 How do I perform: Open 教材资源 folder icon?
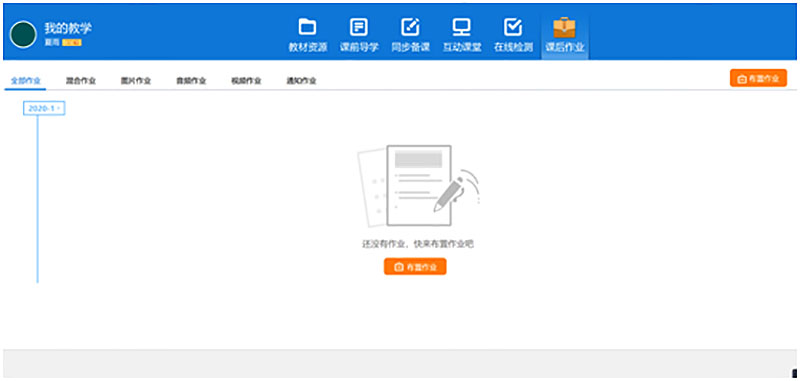click(x=307, y=27)
